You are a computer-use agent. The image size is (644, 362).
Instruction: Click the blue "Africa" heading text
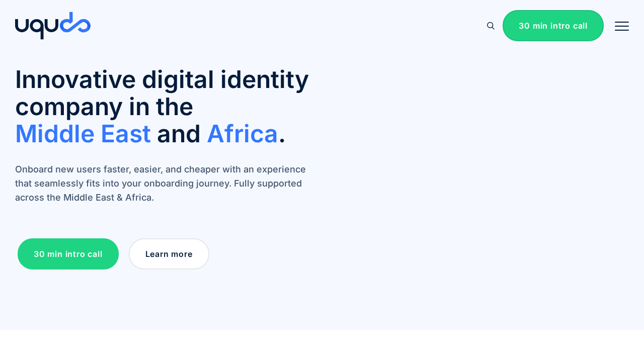click(x=242, y=134)
